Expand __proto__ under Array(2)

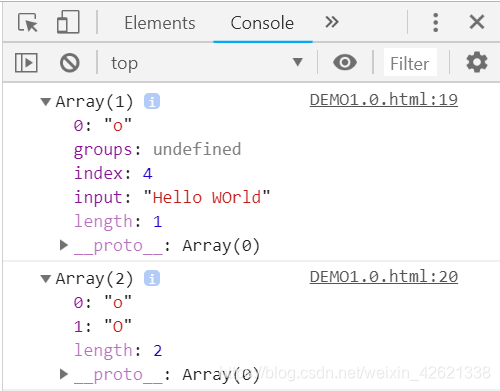tap(64, 374)
